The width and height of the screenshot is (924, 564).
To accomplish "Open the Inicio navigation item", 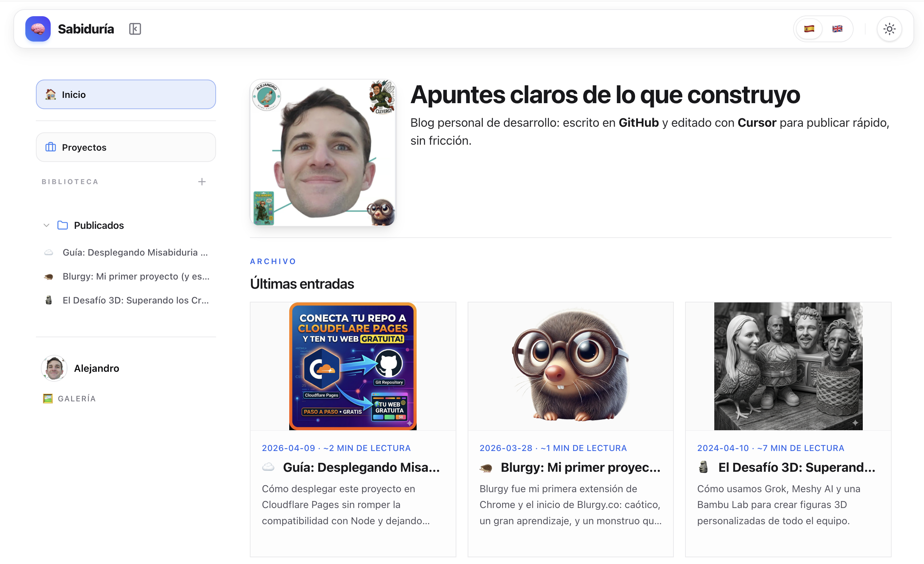I will pyautogui.click(x=126, y=95).
